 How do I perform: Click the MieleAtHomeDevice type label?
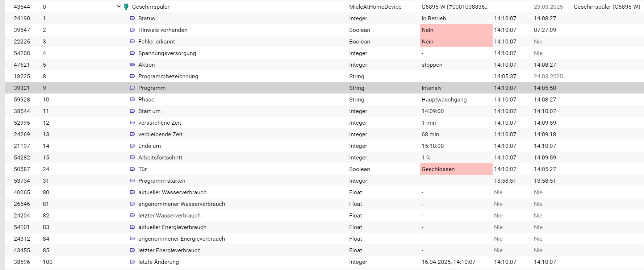375,7
